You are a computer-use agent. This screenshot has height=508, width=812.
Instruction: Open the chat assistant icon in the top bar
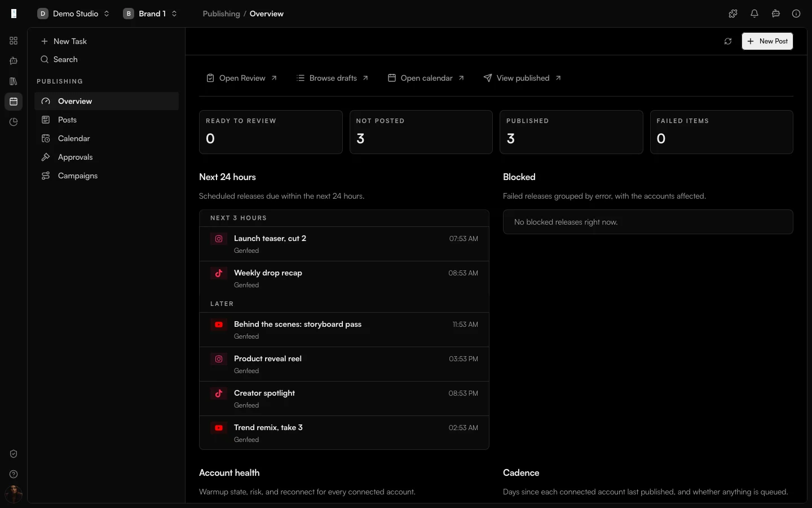click(x=776, y=14)
